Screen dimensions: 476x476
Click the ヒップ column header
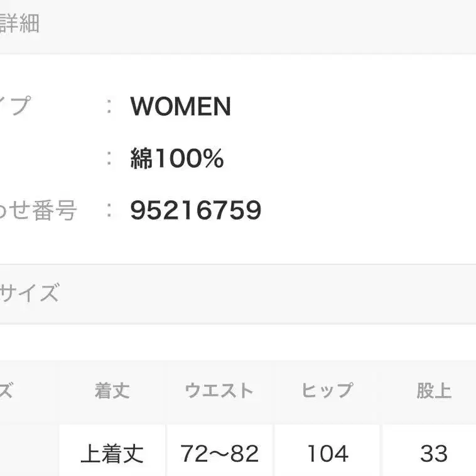pos(327,391)
